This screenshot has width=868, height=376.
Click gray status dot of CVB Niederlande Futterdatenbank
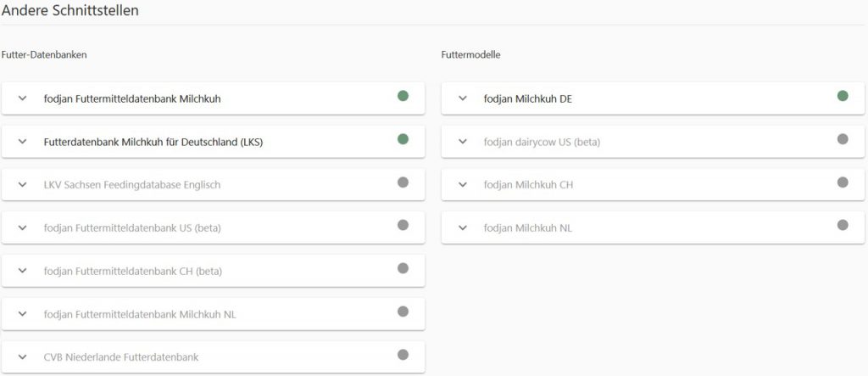403,355
